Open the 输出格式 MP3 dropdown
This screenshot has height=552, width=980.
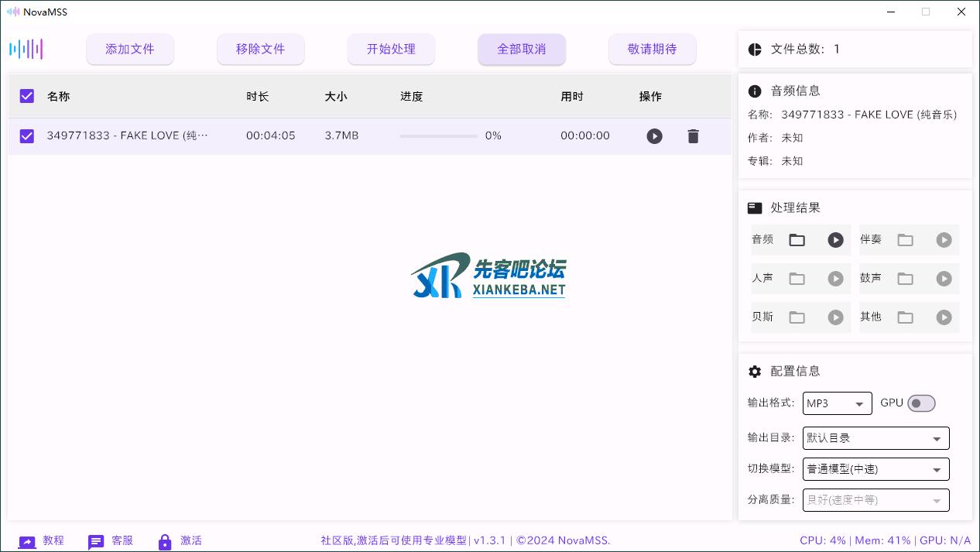[x=837, y=403]
